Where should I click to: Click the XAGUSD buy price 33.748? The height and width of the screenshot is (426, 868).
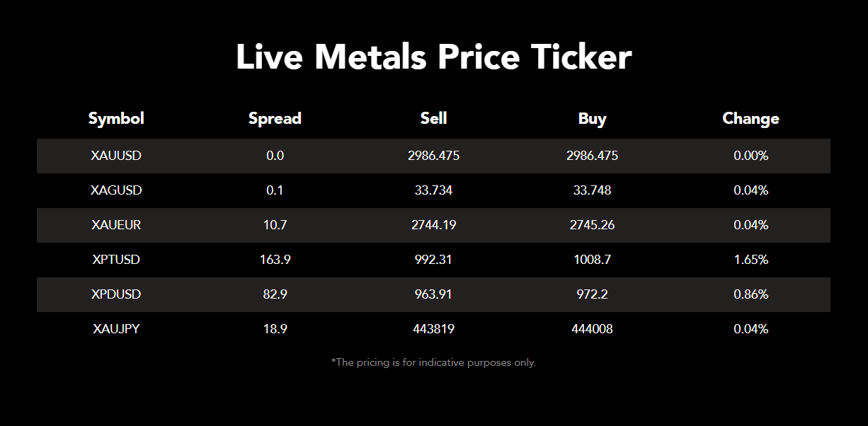pyautogui.click(x=592, y=190)
